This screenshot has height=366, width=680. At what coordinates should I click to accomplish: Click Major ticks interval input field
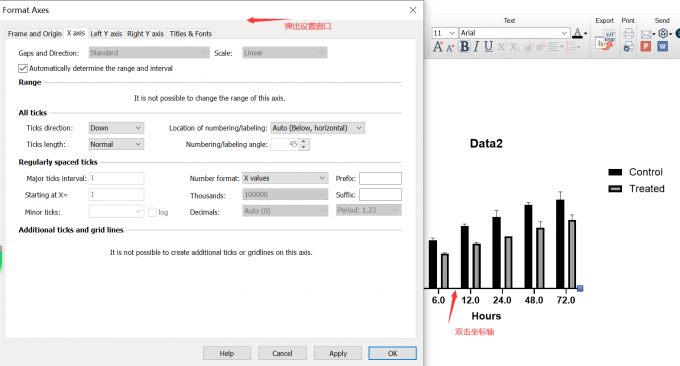116,178
